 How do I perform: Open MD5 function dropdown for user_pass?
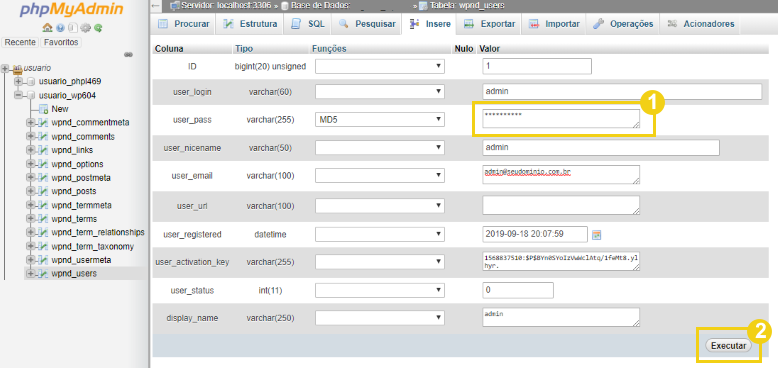(x=380, y=120)
